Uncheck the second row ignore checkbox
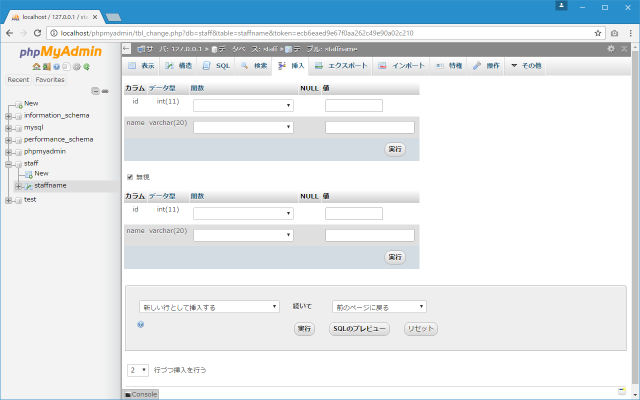 130,177
